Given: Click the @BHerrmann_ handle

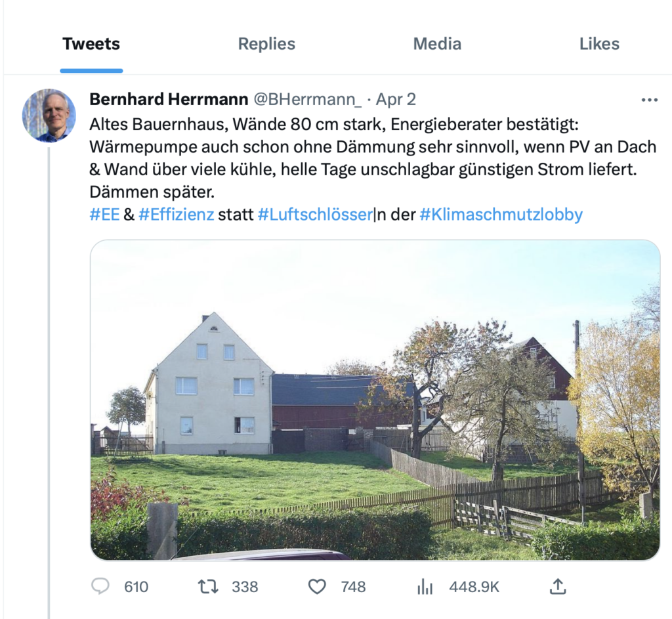Looking at the screenshot, I should pos(307,99).
